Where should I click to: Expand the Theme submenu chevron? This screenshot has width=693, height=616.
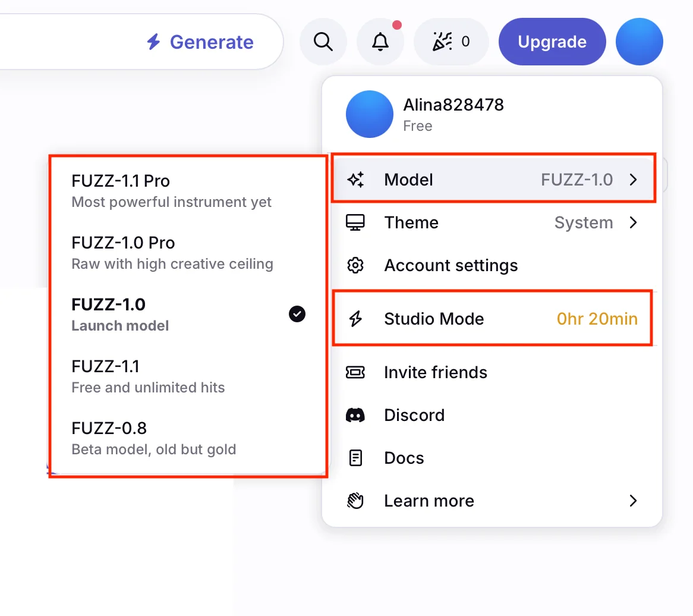(634, 222)
